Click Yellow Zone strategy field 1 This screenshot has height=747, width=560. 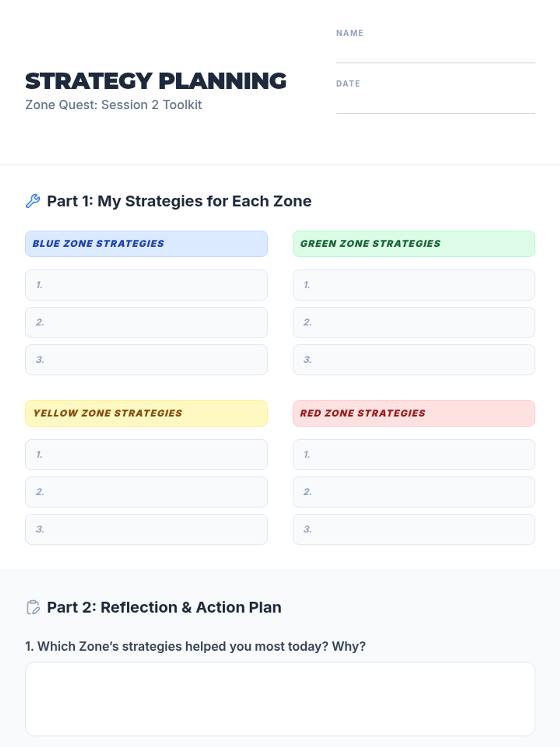(x=146, y=454)
